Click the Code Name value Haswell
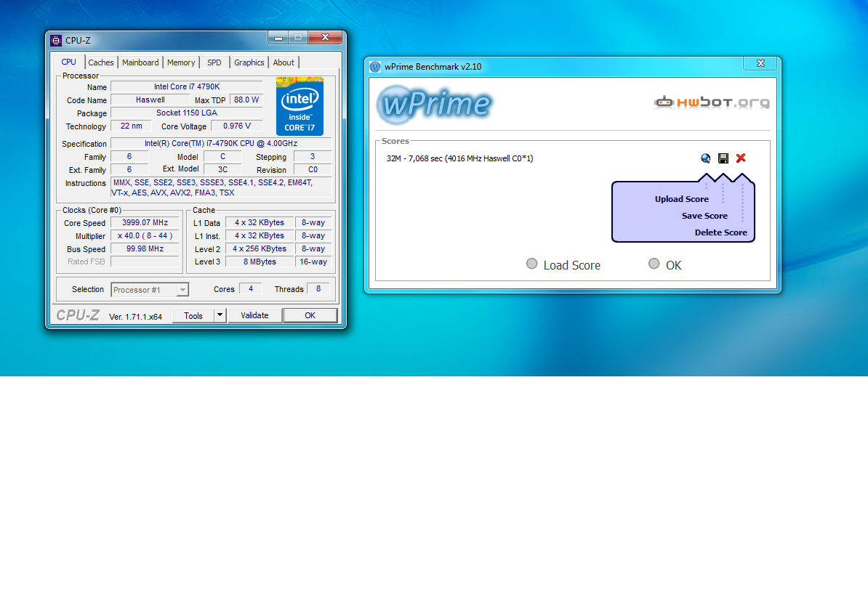868x595 pixels. pos(150,100)
